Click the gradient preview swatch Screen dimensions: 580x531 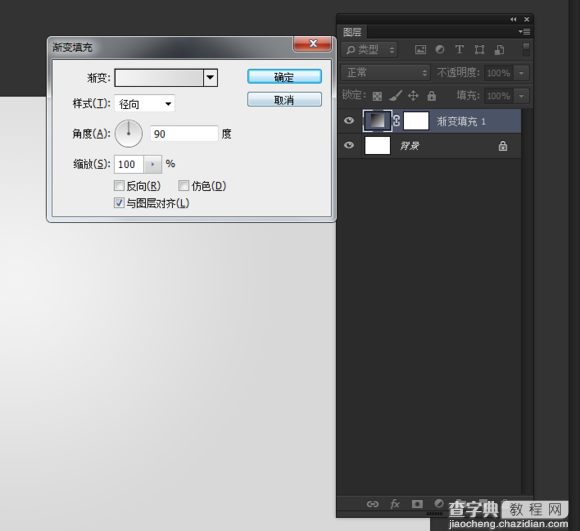pos(159,78)
